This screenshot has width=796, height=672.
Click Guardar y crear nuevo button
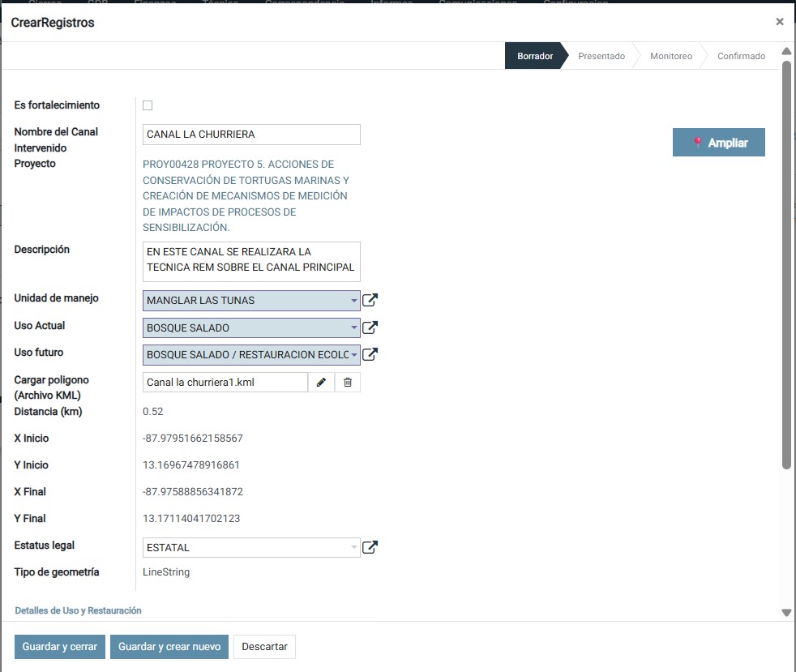pyautogui.click(x=169, y=647)
